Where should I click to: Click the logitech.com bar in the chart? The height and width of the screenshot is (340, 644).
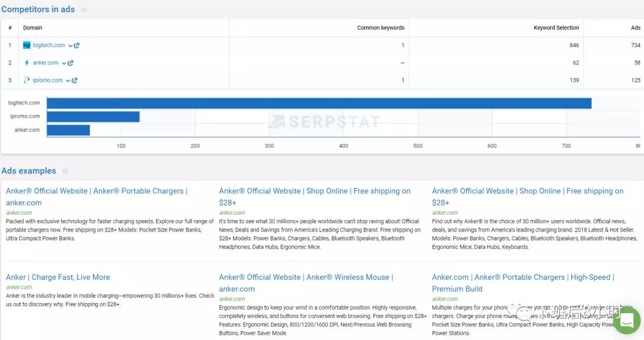(319, 103)
